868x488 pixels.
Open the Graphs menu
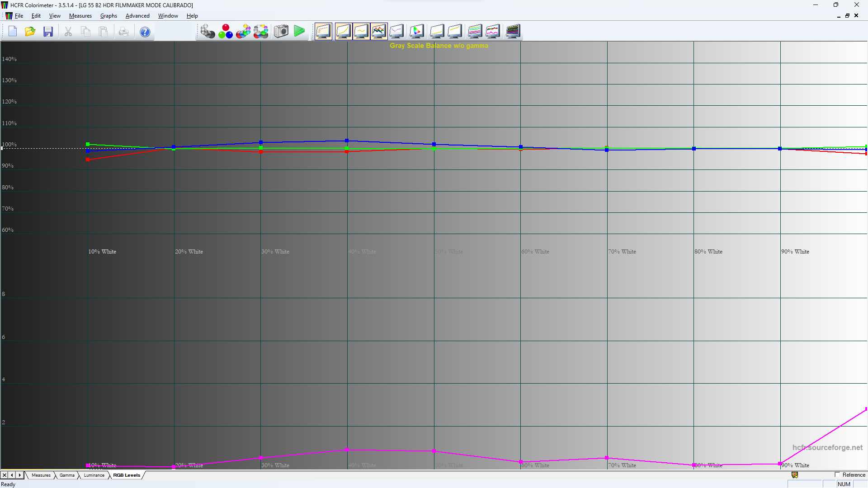pos(108,15)
